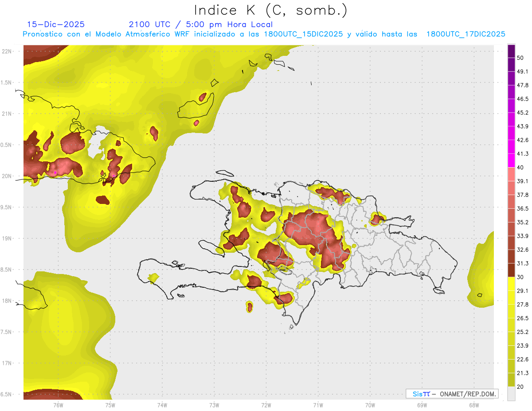
Task: Click the color bar value 29.1
Action: 523,291
